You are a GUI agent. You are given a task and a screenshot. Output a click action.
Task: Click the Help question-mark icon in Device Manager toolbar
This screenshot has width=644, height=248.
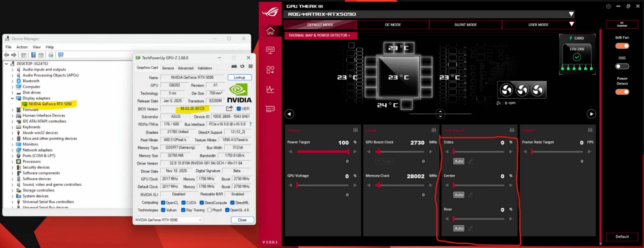click(33, 55)
